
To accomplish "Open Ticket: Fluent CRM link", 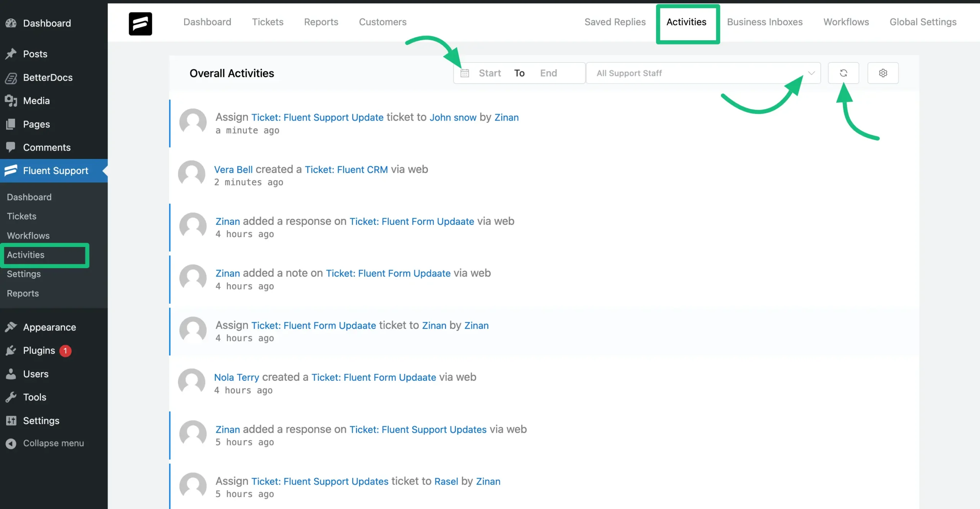I will click(346, 169).
